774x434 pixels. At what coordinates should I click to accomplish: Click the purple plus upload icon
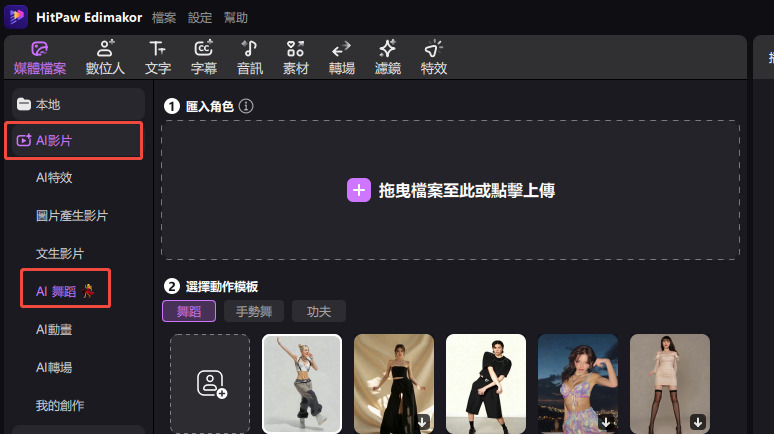pyautogui.click(x=359, y=190)
